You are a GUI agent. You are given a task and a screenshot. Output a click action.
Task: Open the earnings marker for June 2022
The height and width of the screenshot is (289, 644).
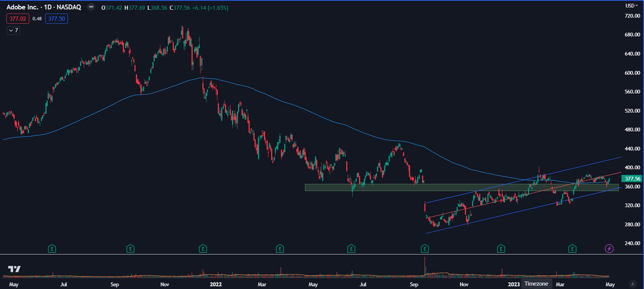click(351, 248)
